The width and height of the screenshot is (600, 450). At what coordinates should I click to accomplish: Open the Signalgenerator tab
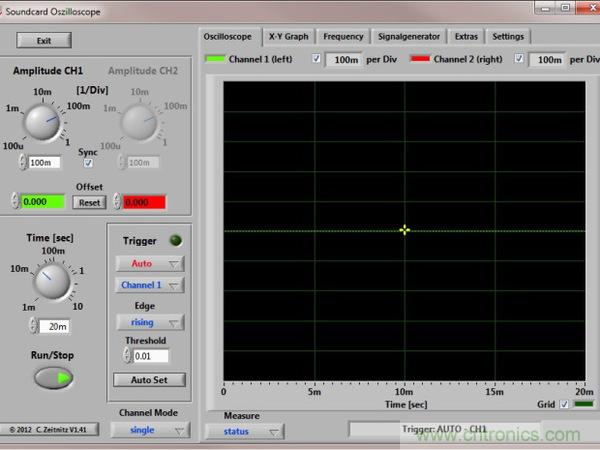tap(409, 36)
